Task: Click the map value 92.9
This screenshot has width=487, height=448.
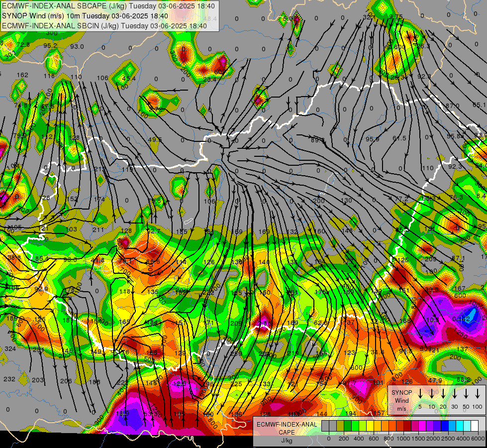Action: [41, 289]
